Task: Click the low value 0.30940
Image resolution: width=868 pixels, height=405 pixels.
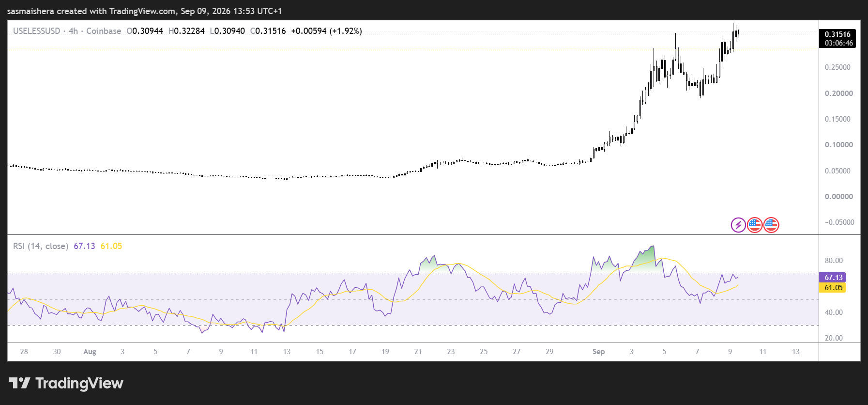Action: 229,31
